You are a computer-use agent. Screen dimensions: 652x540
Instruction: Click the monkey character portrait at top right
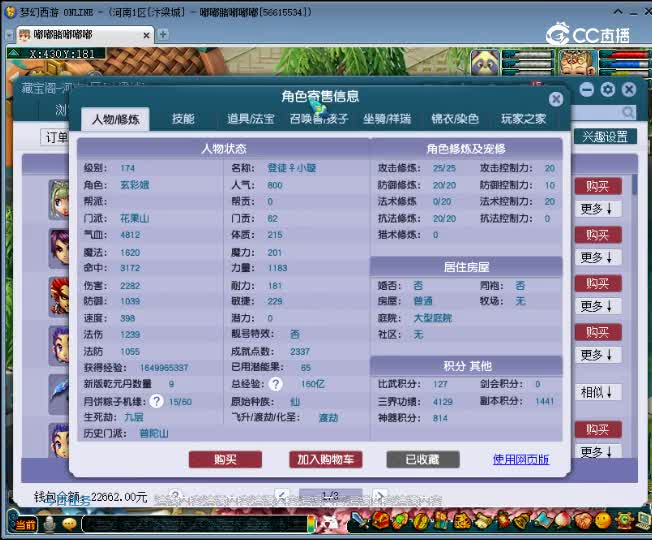point(577,62)
